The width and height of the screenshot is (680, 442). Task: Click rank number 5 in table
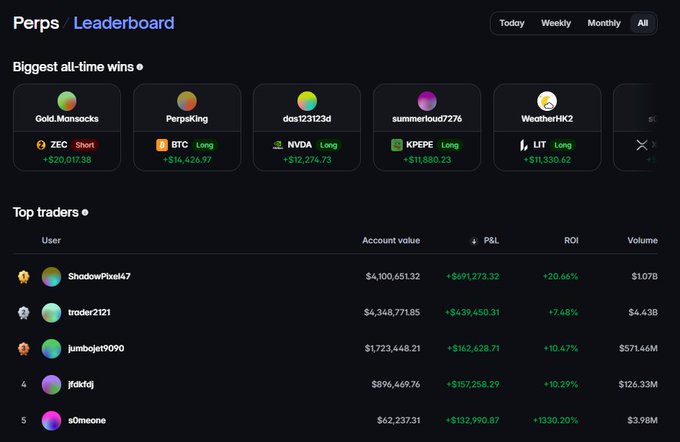(x=23, y=420)
